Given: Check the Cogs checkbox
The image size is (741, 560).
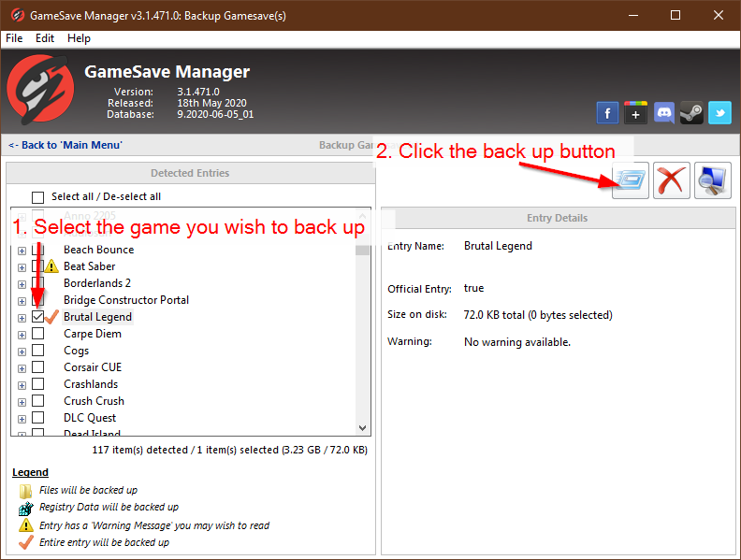Looking at the screenshot, I should pos(37,351).
